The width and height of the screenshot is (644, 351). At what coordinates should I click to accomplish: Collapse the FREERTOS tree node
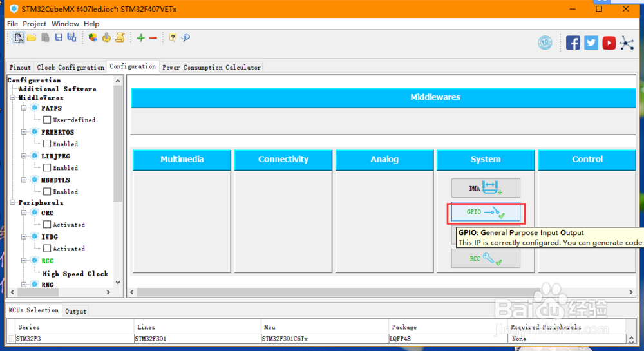click(x=24, y=132)
